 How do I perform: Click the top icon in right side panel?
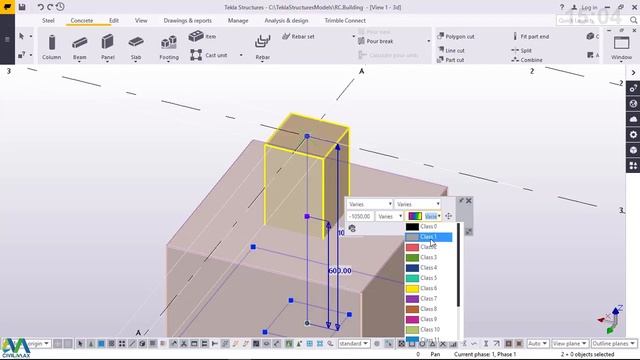633,88
